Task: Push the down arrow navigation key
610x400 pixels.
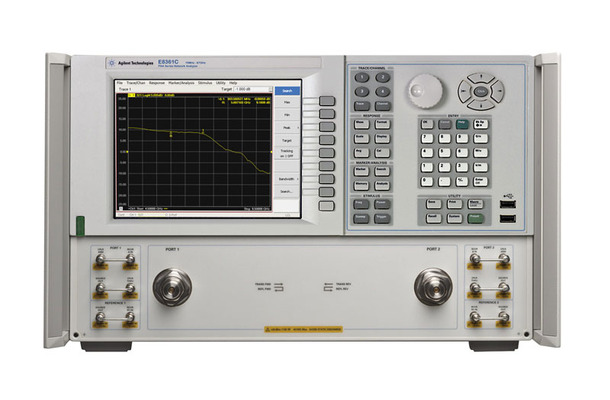Action: [x=481, y=105]
